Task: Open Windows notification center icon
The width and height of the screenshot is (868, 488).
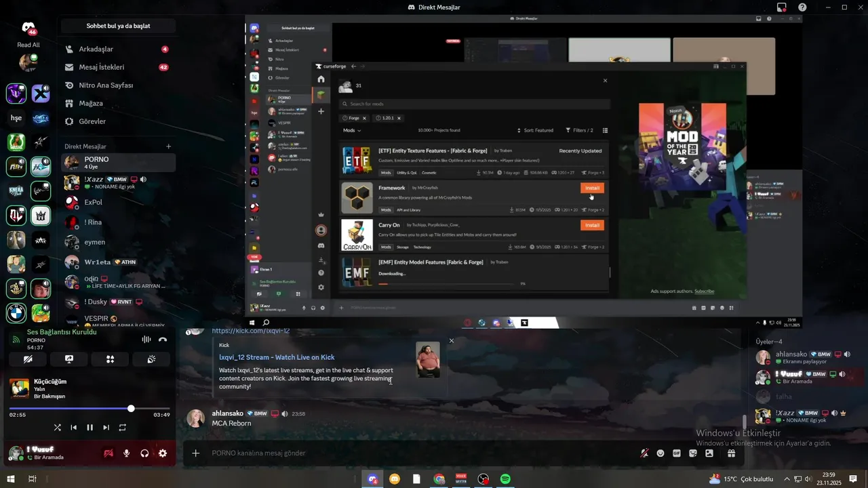Action: pos(853,479)
